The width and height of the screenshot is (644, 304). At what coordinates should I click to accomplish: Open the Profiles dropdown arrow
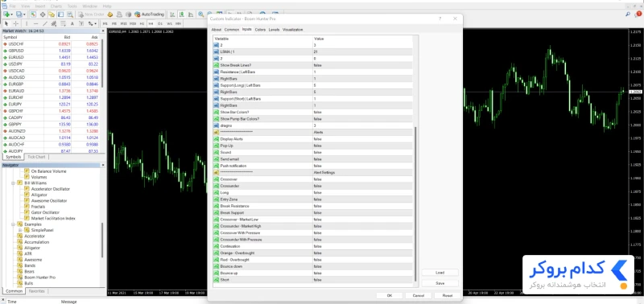point(24,14)
